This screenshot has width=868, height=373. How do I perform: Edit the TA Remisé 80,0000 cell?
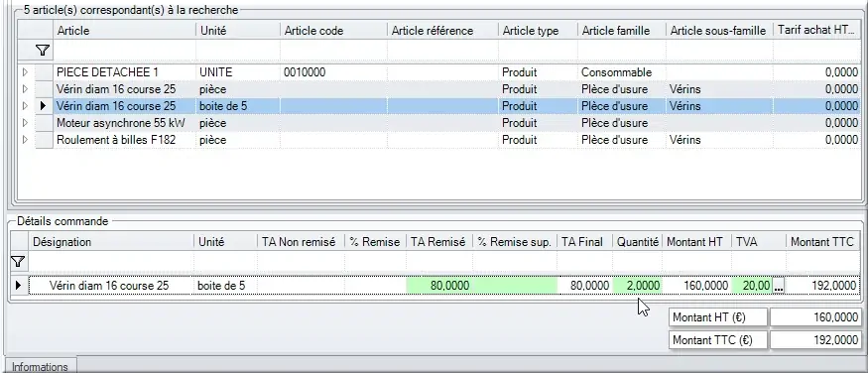coord(439,286)
